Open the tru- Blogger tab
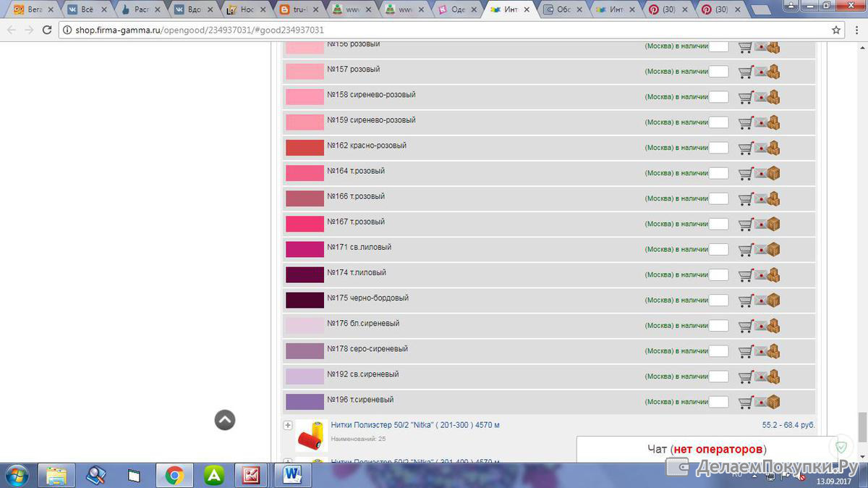This screenshot has width=868, height=488. (301, 9)
